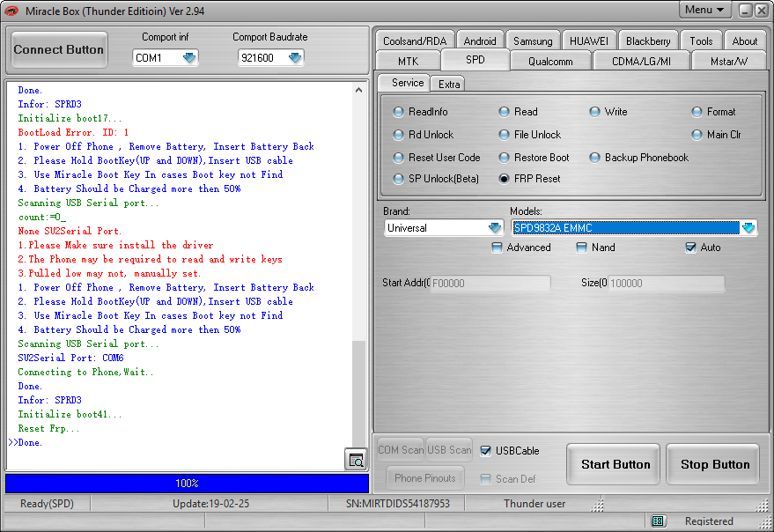
Task: Switch to the Blackberry tab
Action: (x=648, y=41)
